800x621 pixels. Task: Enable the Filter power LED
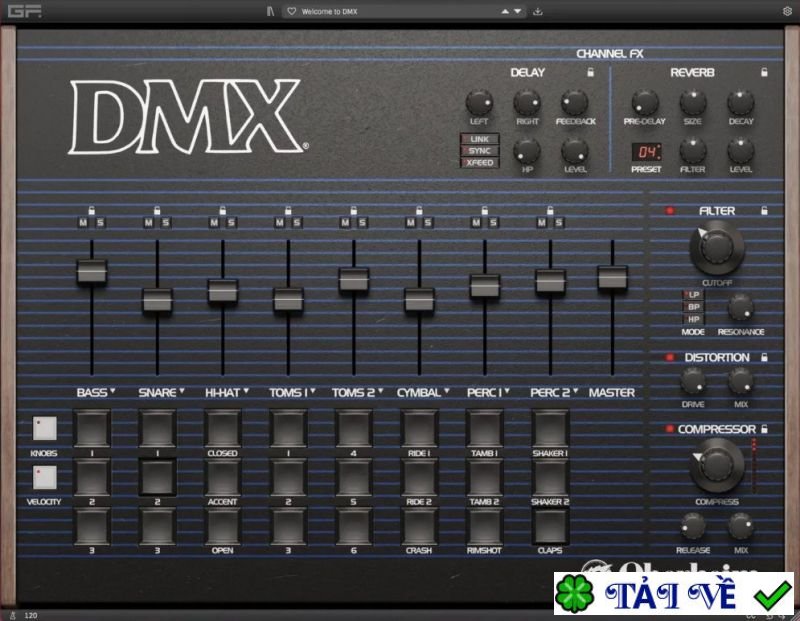670,211
